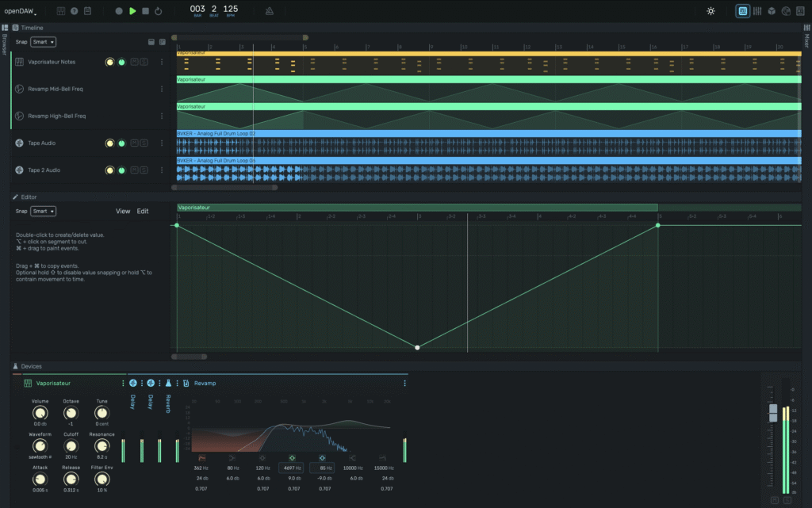Mute the Tape 2 Audio track
812x508 pixels.
click(133, 170)
